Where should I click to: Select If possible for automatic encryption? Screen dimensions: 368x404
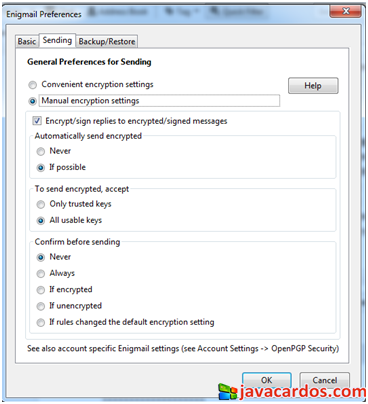(41, 168)
